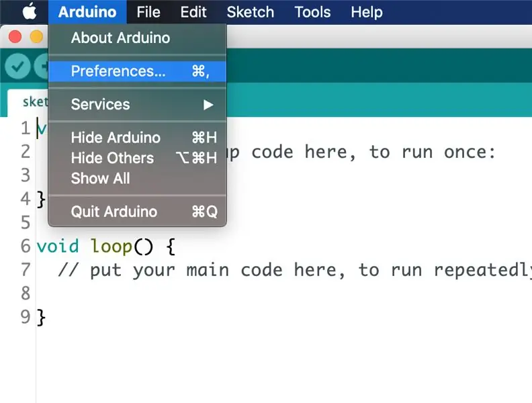Click line number 6 in gutter
The height and width of the screenshot is (403, 532).
pyautogui.click(x=26, y=246)
